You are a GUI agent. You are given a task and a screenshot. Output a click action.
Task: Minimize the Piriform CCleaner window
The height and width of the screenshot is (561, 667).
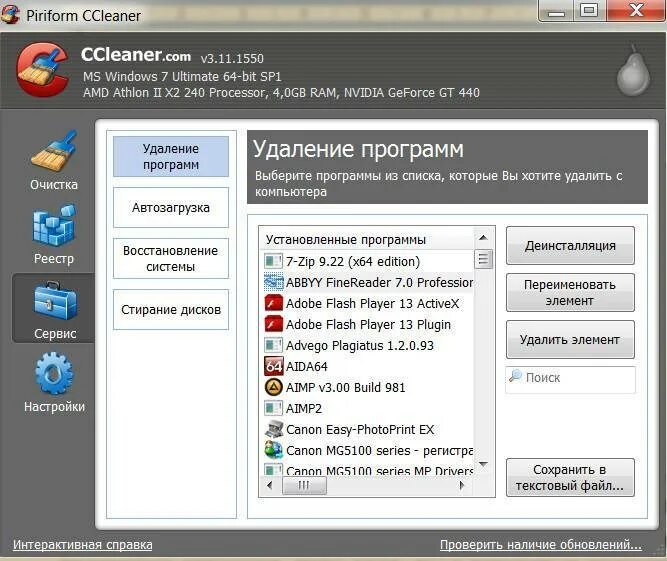pos(556,12)
